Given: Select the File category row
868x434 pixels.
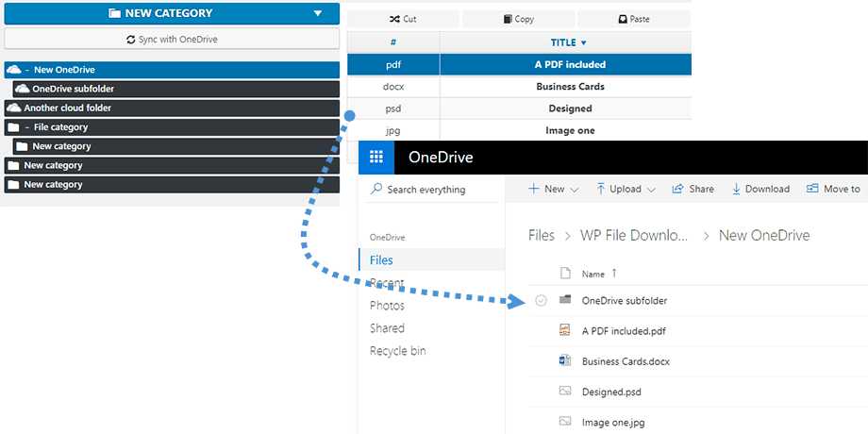Looking at the screenshot, I should pyautogui.click(x=172, y=127).
